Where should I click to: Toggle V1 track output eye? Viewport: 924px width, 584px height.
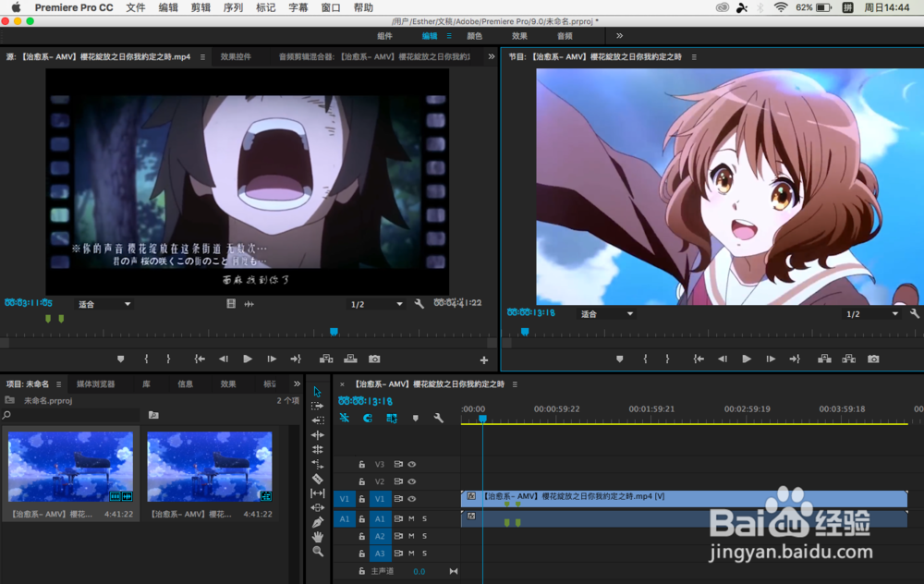tap(412, 499)
